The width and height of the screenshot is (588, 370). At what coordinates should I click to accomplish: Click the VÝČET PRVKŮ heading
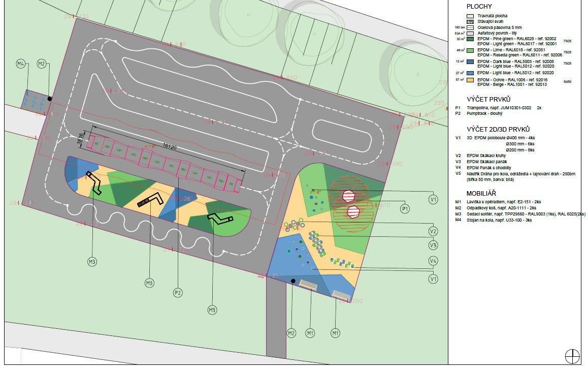coord(488,99)
